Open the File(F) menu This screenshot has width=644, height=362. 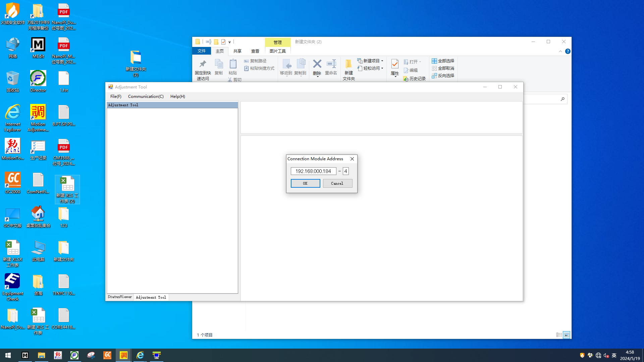click(x=116, y=97)
